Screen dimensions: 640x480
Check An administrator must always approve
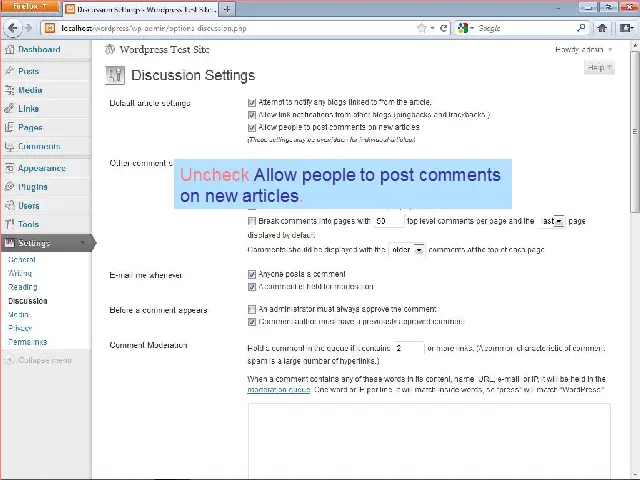tap(252, 309)
